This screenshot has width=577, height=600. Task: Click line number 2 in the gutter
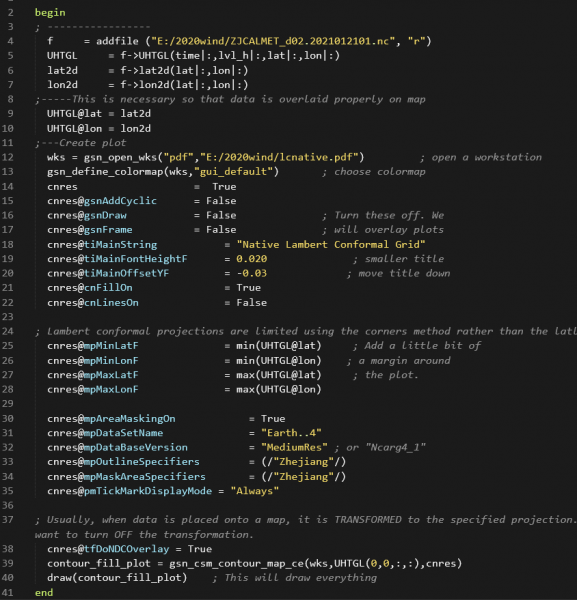[x=10, y=13]
